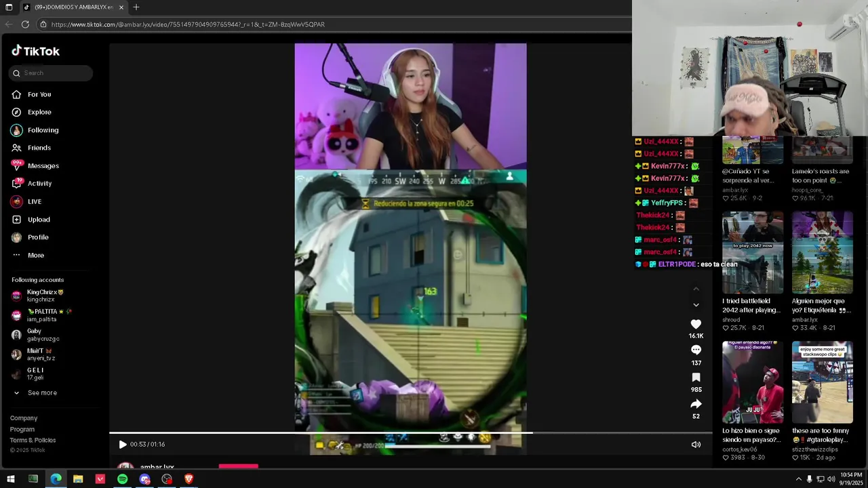Image resolution: width=868 pixels, height=488 pixels.
Task: Open Lamelo's roasts video thumbnail
Action: tap(822, 150)
